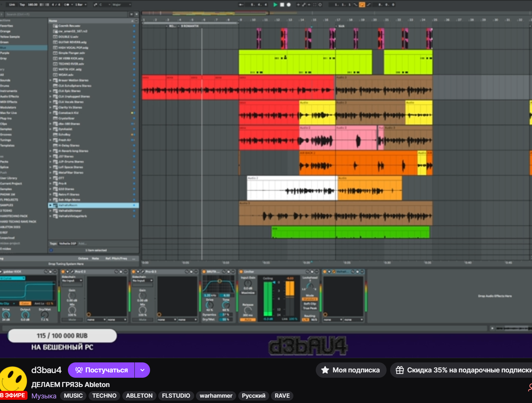The width and height of the screenshot is (532, 403).
Task: Select Soft Clip mode in Limiter
Action: (310, 304)
